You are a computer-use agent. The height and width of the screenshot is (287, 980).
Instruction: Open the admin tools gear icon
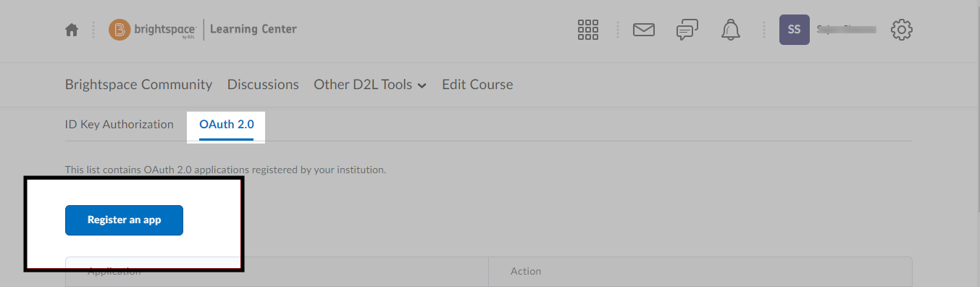click(902, 30)
